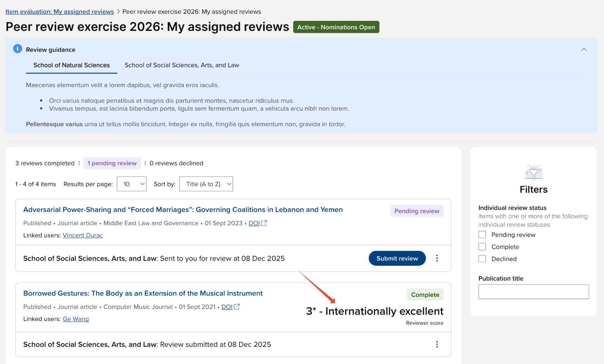Click the 1 pending review status chip

click(x=112, y=163)
